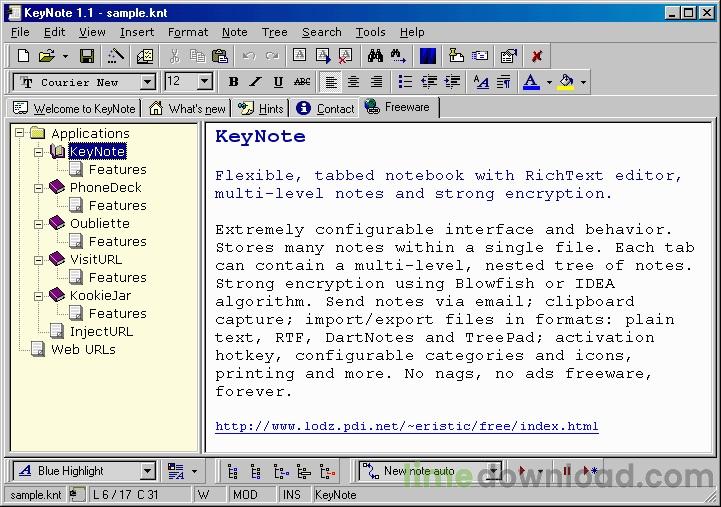
Task: Click the font color A icon
Action: [x=531, y=82]
